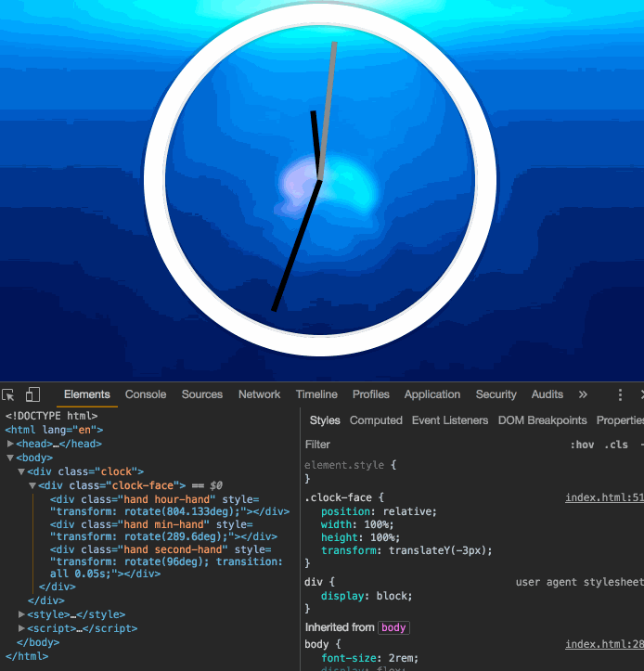This screenshot has height=671, width=644.
Task: Click the .clock-face selector text
Action: click(338, 497)
